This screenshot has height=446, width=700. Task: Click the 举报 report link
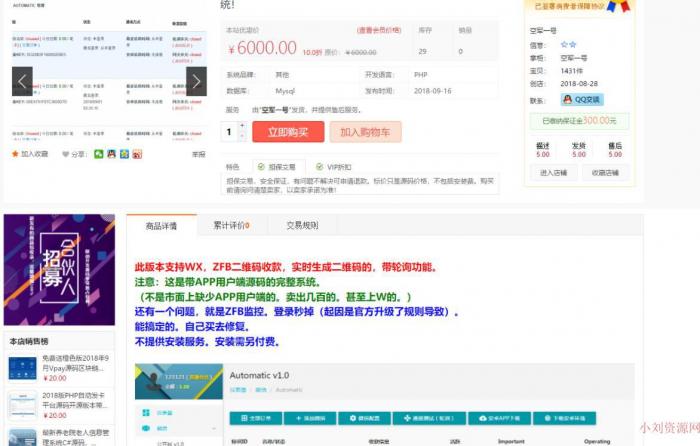198,154
